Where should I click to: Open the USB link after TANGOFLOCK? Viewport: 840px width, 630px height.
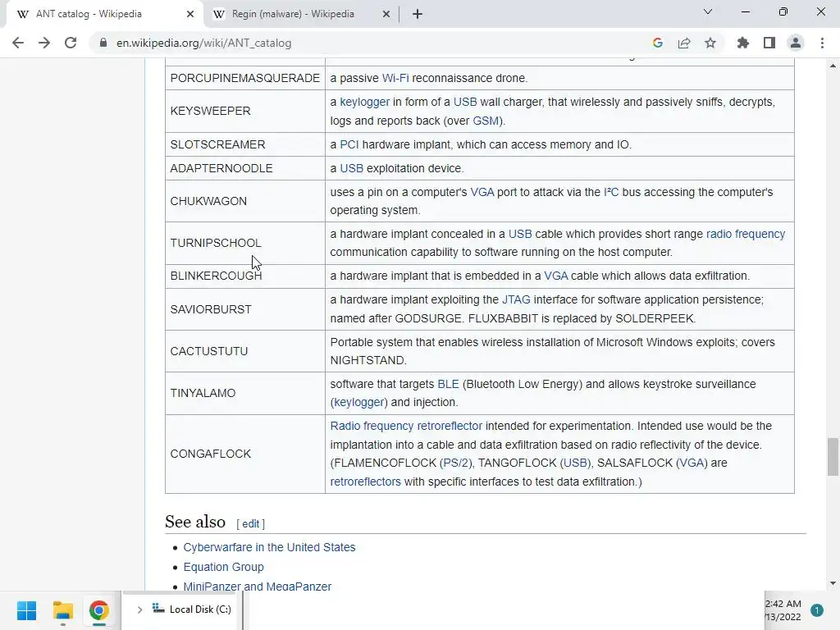pyautogui.click(x=575, y=463)
